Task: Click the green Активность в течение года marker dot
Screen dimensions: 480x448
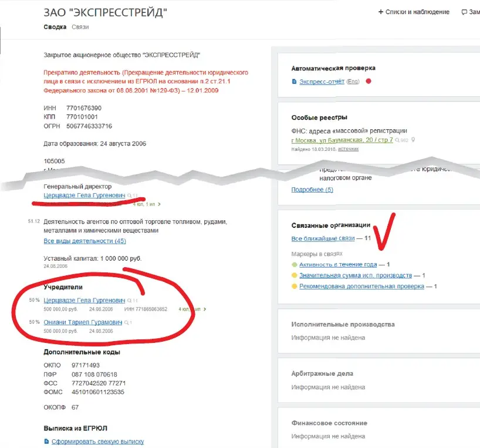Action: 295,265
